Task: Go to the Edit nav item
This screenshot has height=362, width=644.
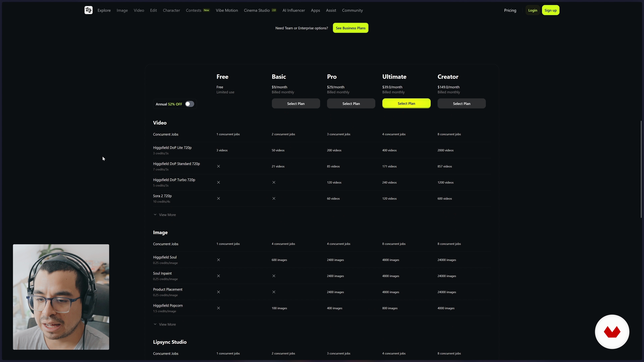Action: click(x=153, y=10)
